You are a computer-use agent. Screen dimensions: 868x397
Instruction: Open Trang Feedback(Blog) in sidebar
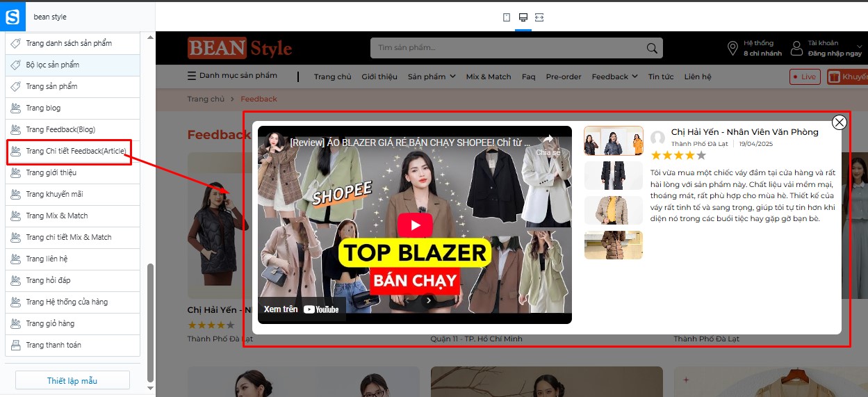pyautogui.click(x=73, y=129)
